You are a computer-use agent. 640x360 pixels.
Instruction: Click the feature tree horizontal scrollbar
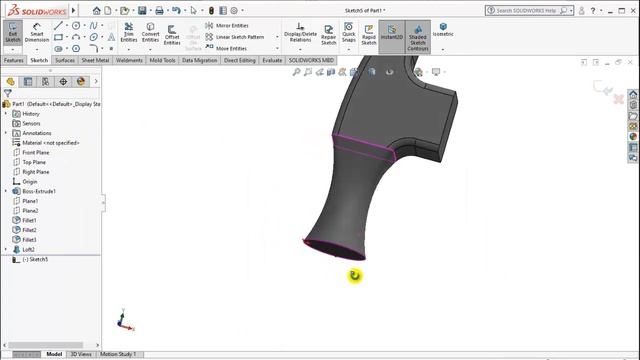coord(46,345)
